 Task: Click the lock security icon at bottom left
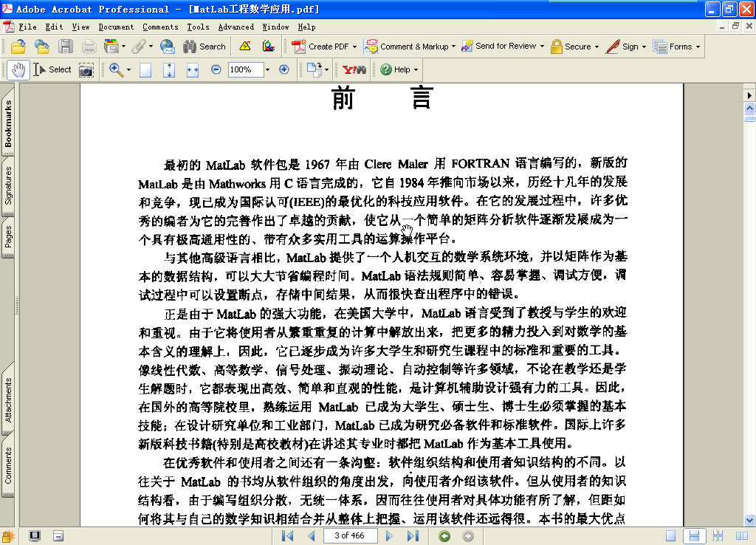[8, 536]
